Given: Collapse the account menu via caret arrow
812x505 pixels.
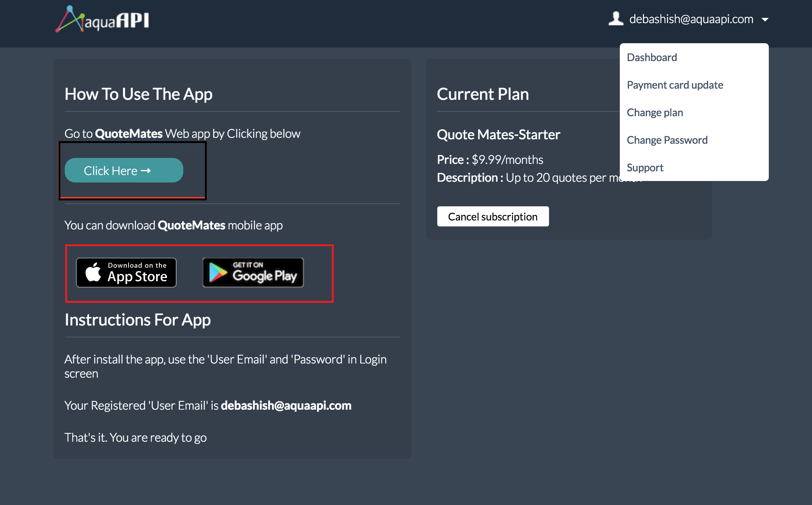Looking at the screenshot, I should [x=765, y=20].
